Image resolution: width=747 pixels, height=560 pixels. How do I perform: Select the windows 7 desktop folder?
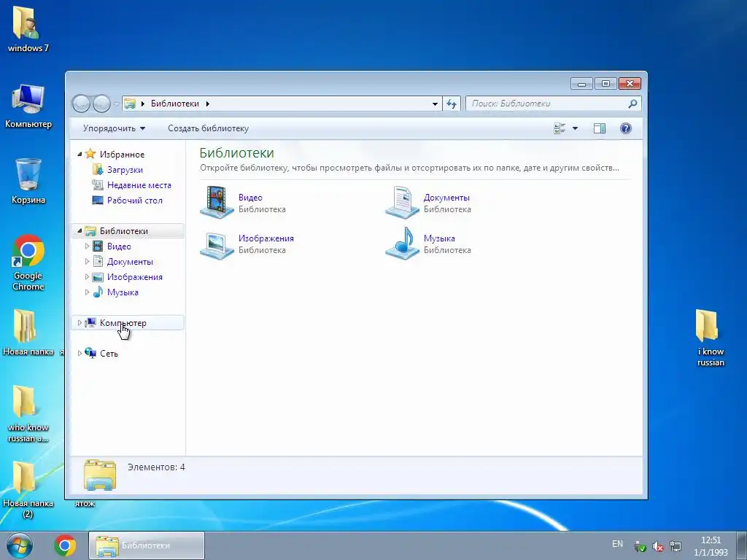(27, 28)
